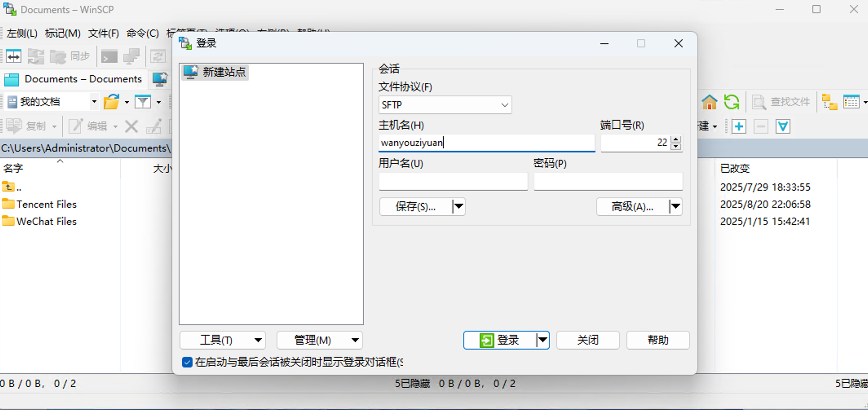The width and height of the screenshot is (868, 410).
Task: Click the 保存(S)... button
Action: click(x=416, y=207)
